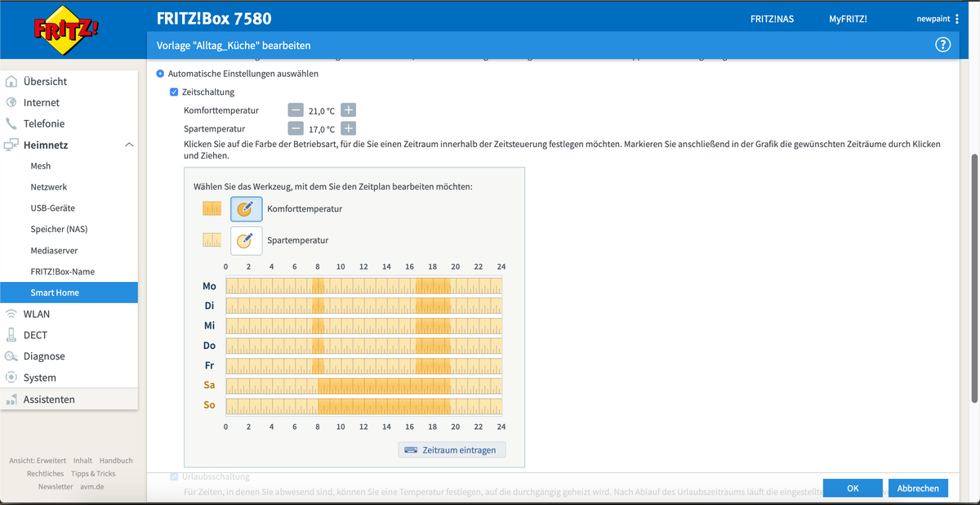This screenshot has width=980, height=505.
Task: Click the Rechtliches footer link
Action: (x=45, y=474)
